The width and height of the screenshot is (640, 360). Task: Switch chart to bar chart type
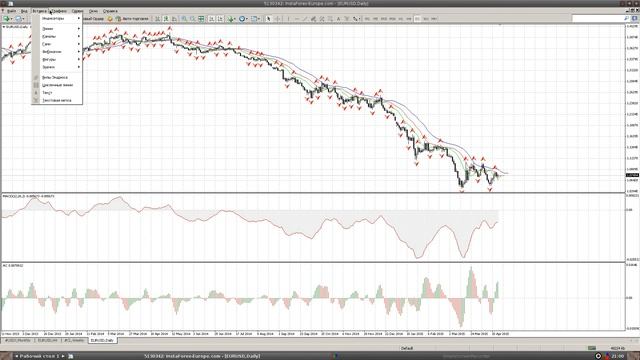click(x=157, y=18)
